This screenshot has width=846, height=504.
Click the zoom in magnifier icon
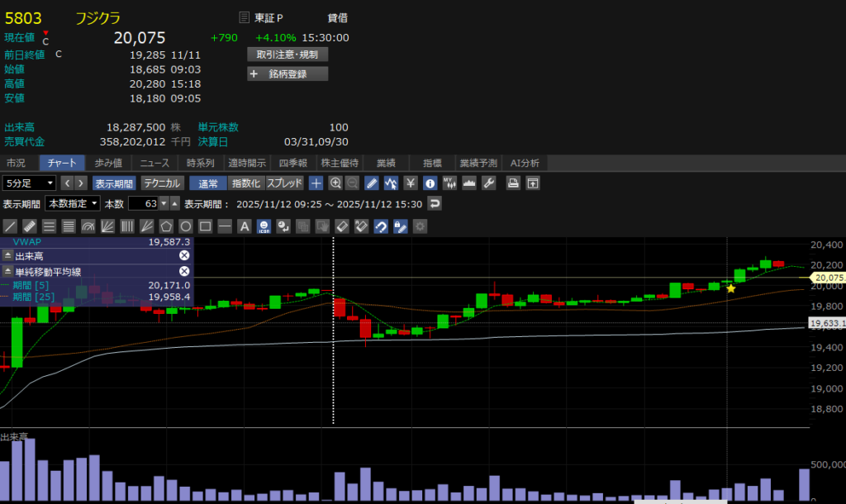[335, 183]
